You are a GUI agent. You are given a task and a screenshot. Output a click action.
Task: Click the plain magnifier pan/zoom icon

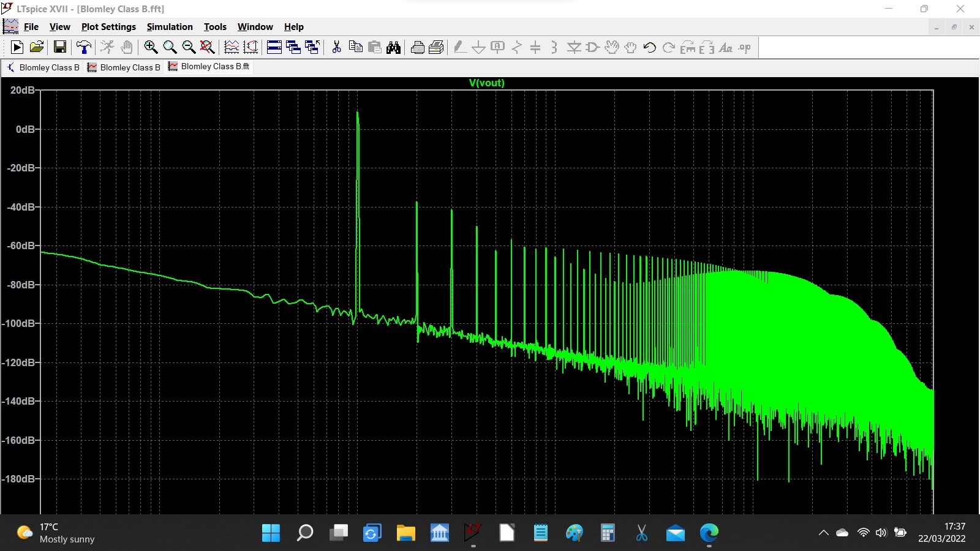(170, 47)
